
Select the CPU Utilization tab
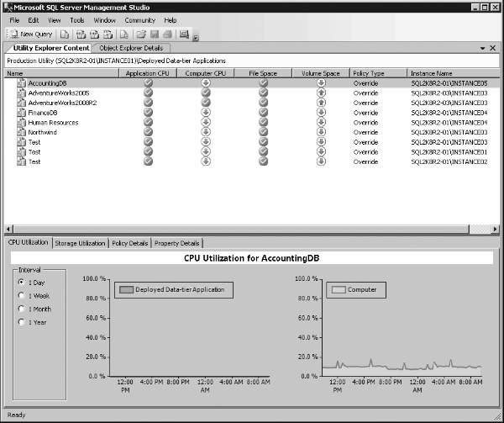pyautogui.click(x=29, y=242)
